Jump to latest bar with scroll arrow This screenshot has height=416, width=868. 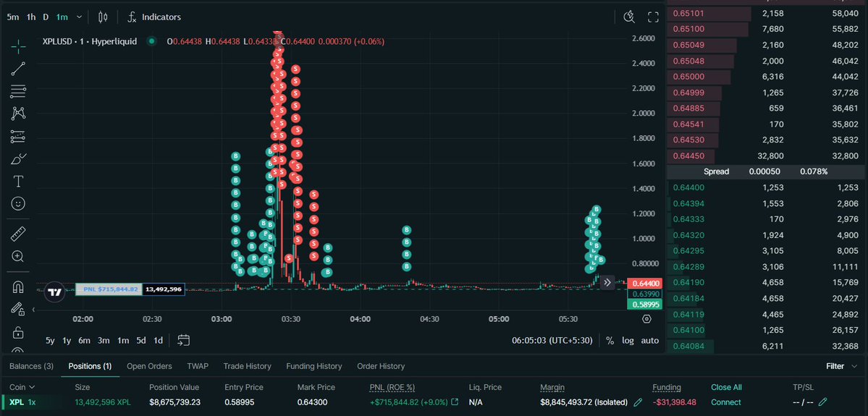pyautogui.click(x=607, y=283)
